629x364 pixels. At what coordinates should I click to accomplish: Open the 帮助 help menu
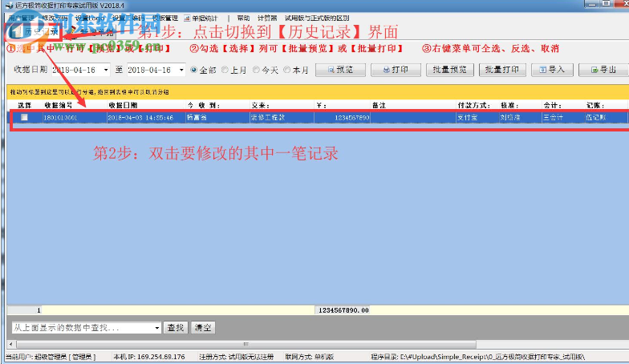(x=243, y=18)
